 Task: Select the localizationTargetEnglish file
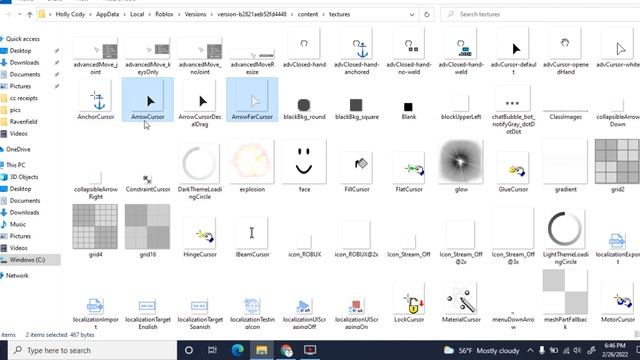coord(148,313)
